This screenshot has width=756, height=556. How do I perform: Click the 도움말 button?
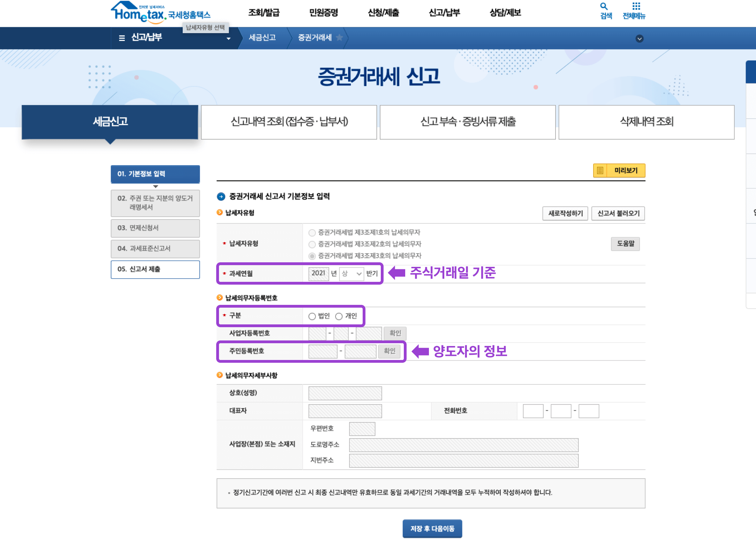coord(626,244)
